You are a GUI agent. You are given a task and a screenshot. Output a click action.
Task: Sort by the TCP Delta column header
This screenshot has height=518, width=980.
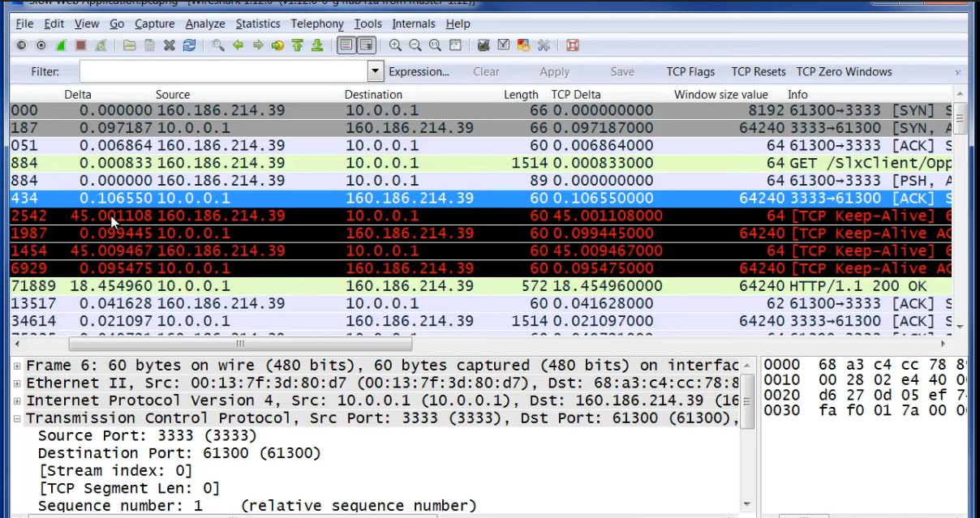(x=576, y=95)
